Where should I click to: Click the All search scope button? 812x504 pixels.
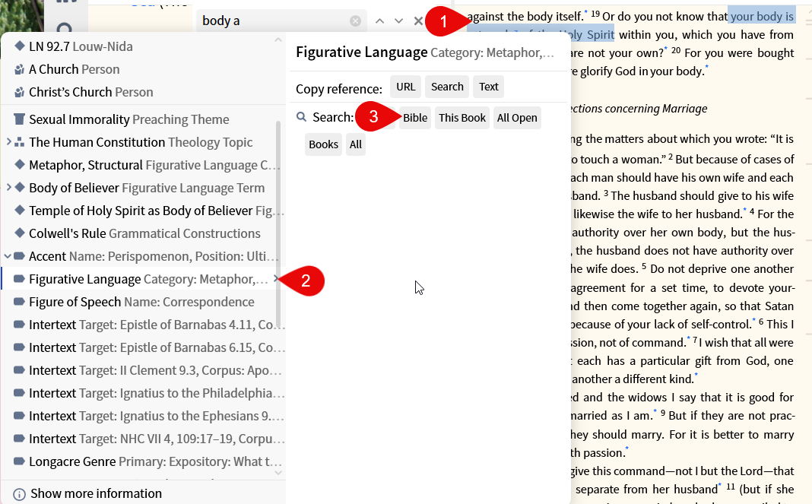click(355, 144)
